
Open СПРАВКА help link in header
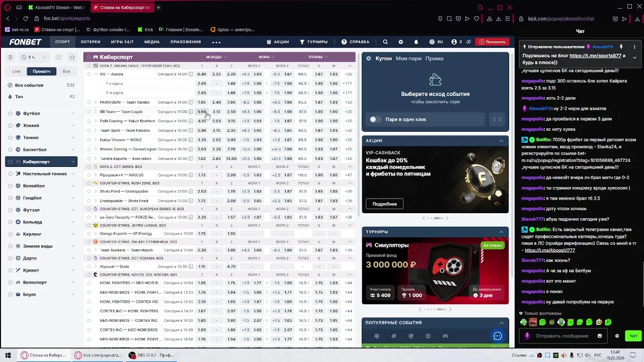tap(355, 42)
